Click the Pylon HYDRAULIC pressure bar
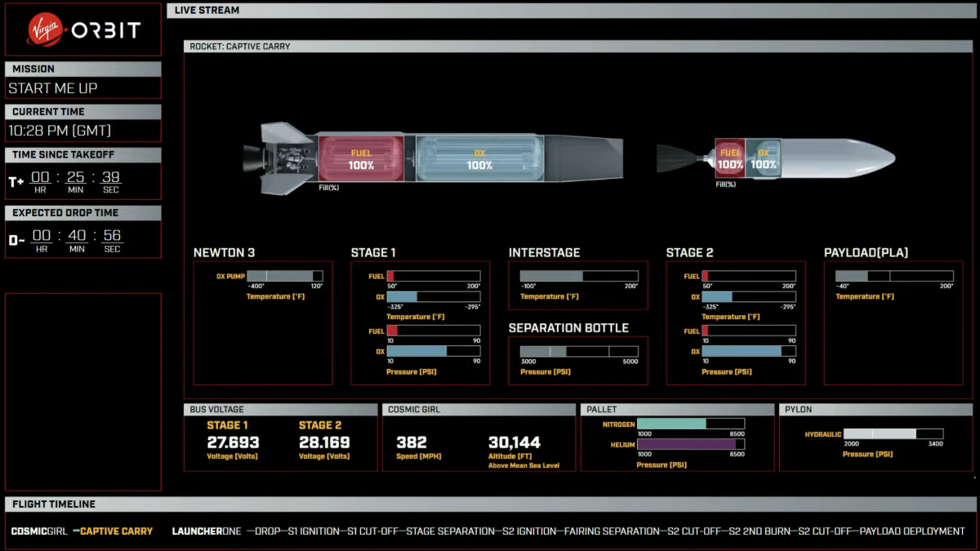The height and width of the screenshot is (551, 980). [893, 434]
